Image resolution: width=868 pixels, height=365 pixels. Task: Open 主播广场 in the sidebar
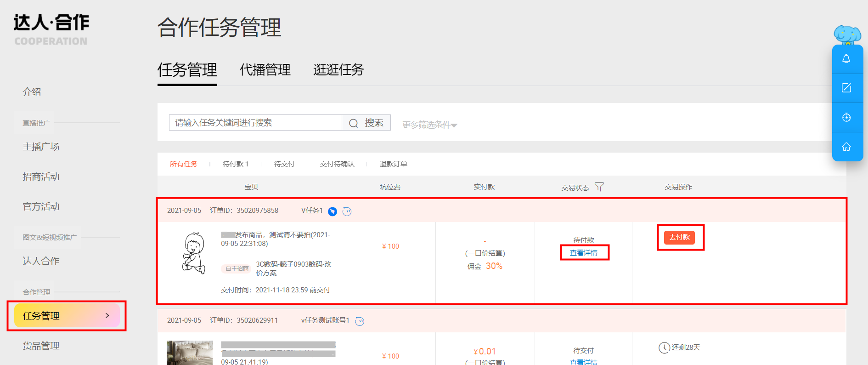click(x=41, y=147)
